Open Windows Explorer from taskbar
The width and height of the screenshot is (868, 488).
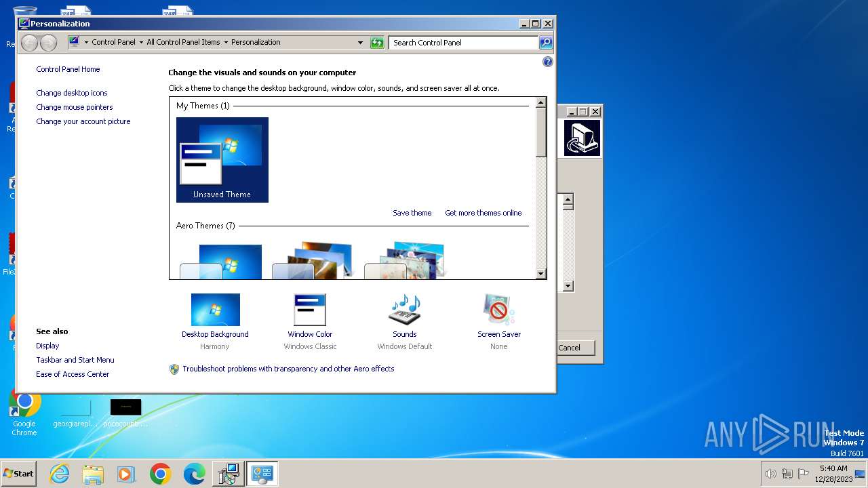[x=93, y=474]
